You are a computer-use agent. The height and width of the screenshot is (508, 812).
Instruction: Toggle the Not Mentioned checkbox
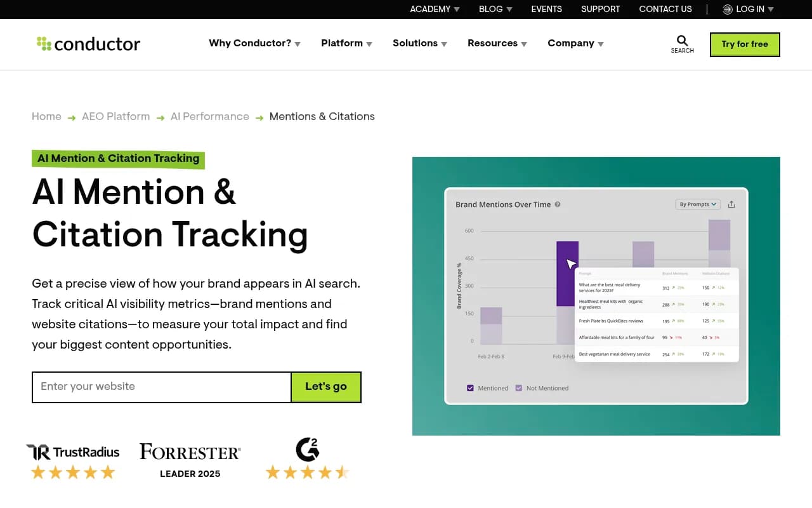(519, 387)
